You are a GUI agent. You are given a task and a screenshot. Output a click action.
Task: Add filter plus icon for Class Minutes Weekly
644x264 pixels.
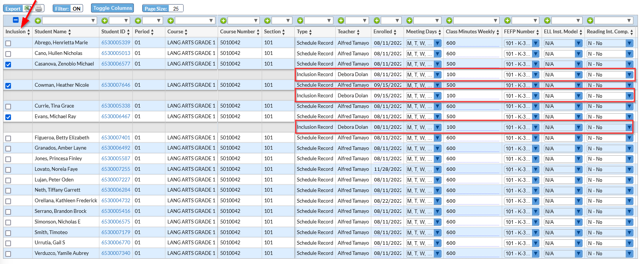[449, 20]
